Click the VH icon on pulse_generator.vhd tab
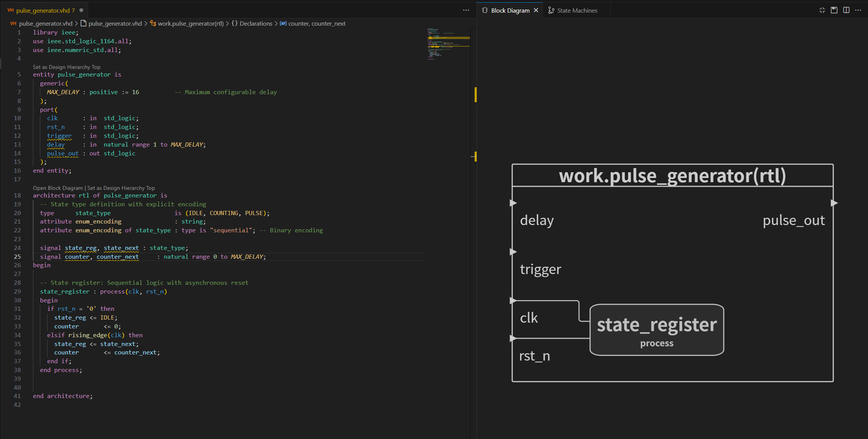The height and width of the screenshot is (439, 868). pyautogui.click(x=11, y=10)
